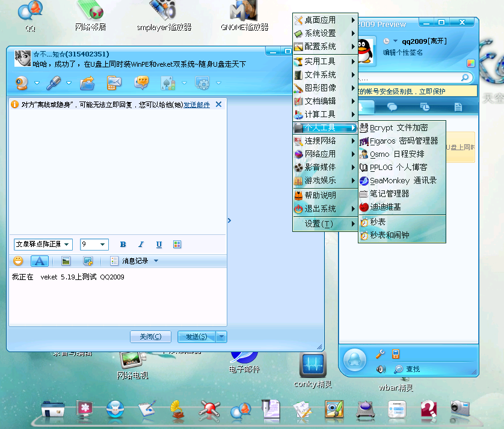Open the 影音媒体 menu
The image size is (504, 429).
tap(325, 167)
